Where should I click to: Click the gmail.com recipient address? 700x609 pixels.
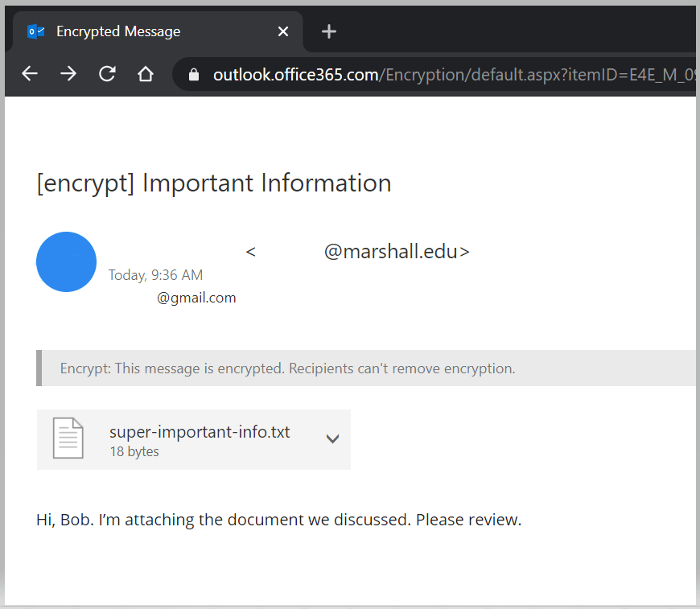(x=196, y=297)
